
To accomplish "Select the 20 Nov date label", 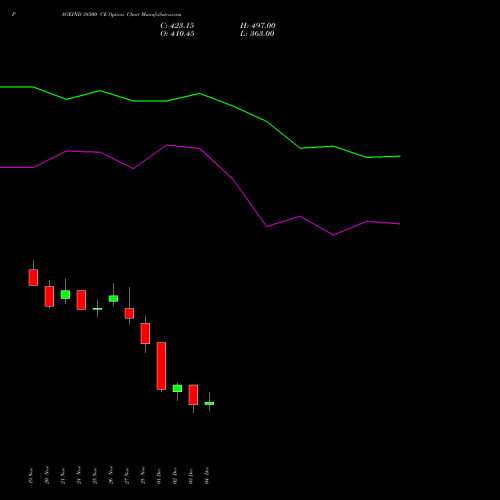I will coord(47,475).
